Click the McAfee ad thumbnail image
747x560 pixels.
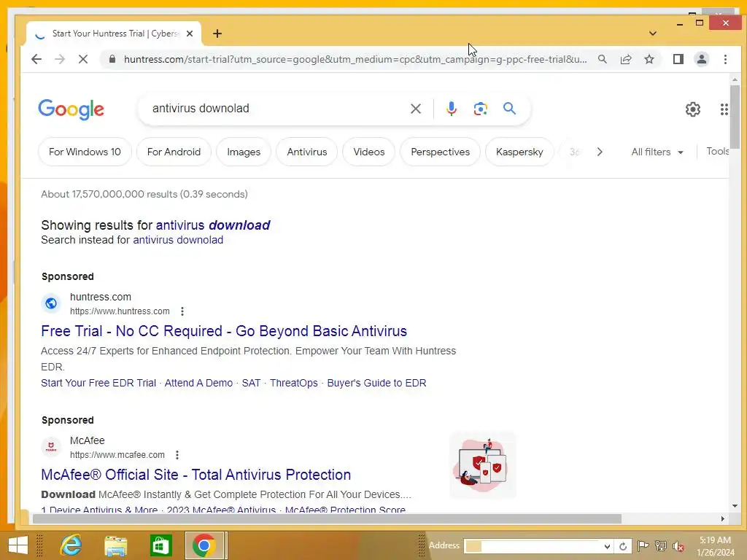[483, 465]
